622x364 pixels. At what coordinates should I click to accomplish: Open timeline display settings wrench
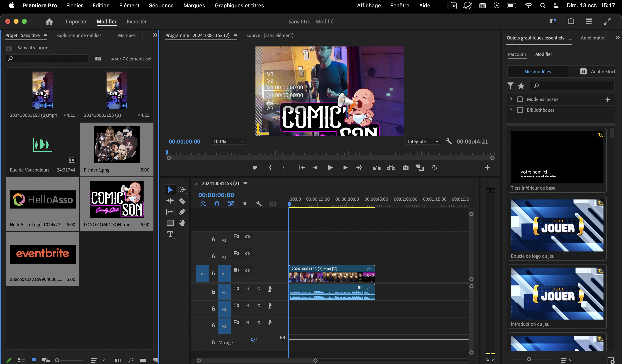258,204
